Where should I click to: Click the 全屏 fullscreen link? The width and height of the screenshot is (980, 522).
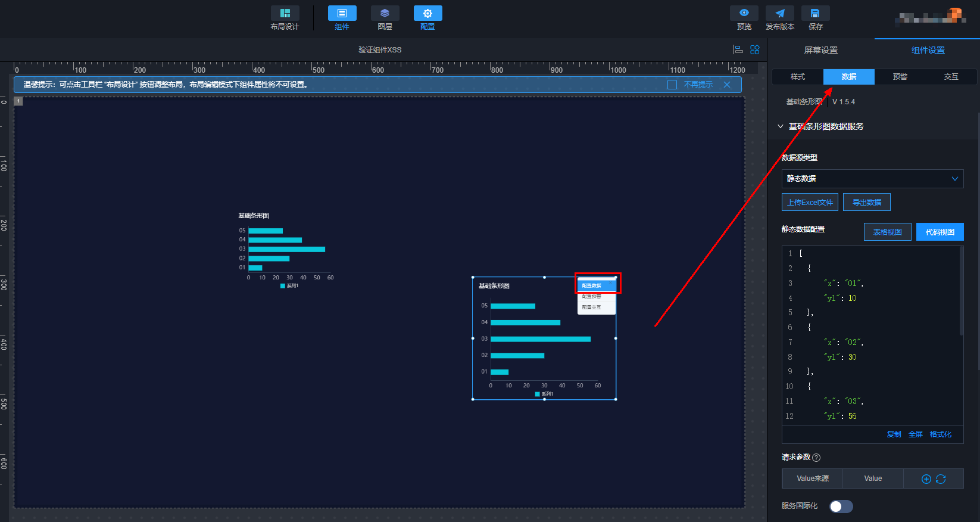pyautogui.click(x=916, y=434)
